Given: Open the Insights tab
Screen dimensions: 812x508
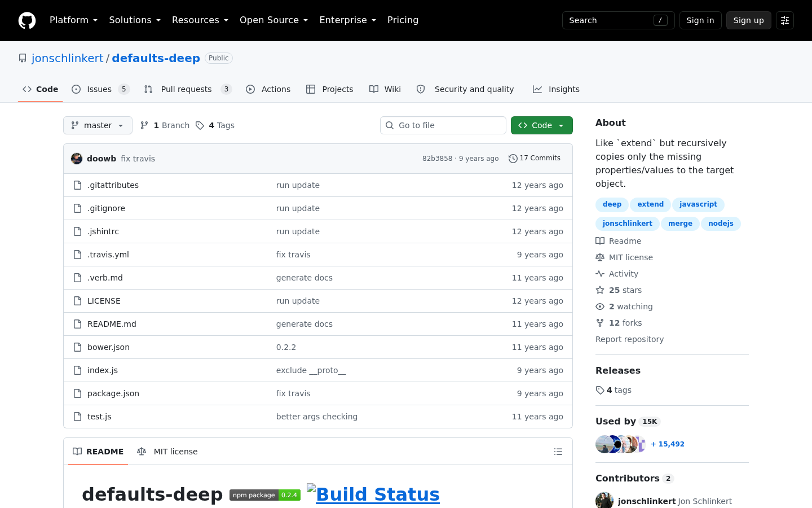Looking at the screenshot, I should pyautogui.click(x=556, y=89).
